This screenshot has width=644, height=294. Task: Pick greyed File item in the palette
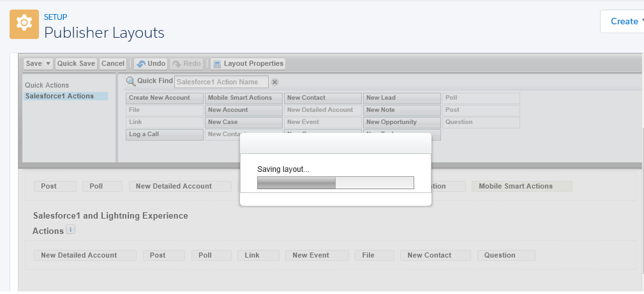[165, 110]
